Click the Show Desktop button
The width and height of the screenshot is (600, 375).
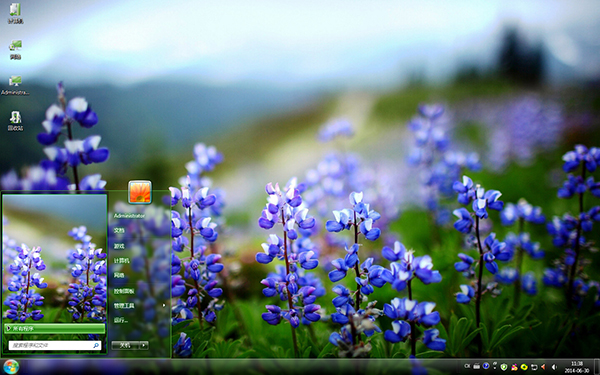596,367
